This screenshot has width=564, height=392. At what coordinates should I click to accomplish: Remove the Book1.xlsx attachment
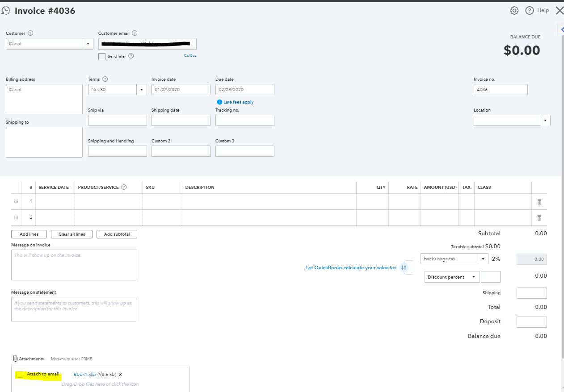click(x=120, y=374)
